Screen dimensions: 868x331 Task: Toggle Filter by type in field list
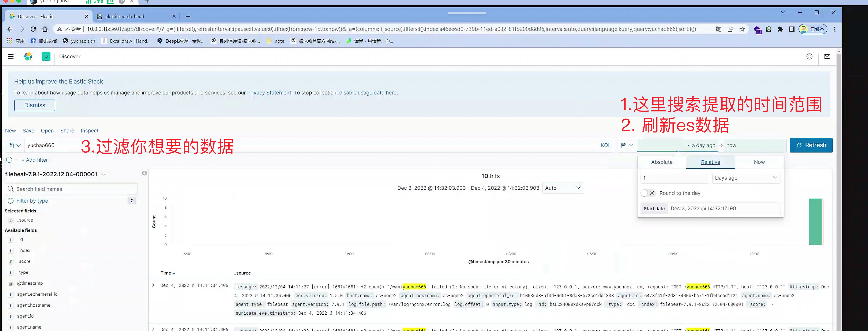(x=32, y=201)
